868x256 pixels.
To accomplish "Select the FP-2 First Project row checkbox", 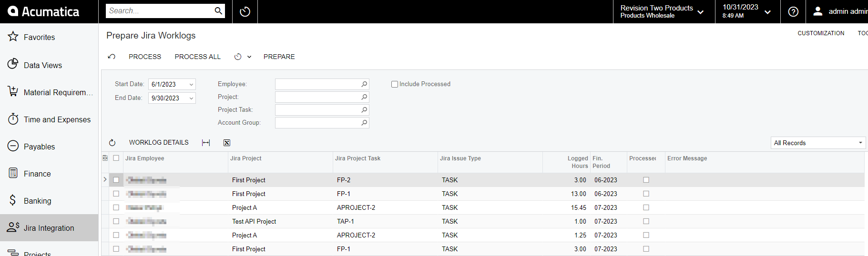I will coord(116,180).
